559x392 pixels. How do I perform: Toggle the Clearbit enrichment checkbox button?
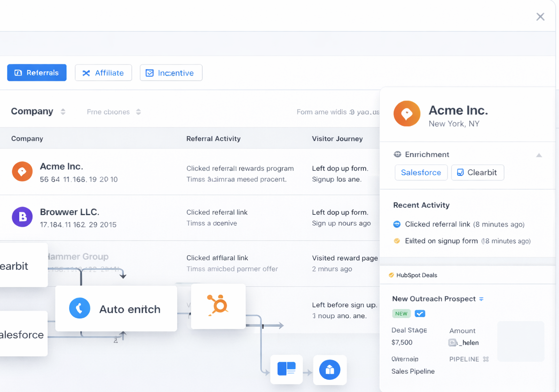[x=477, y=172]
